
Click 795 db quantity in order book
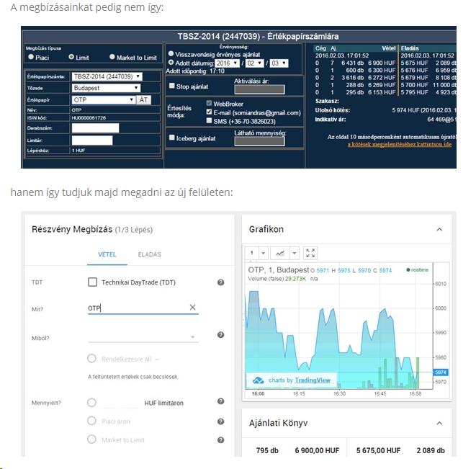(x=267, y=450)
